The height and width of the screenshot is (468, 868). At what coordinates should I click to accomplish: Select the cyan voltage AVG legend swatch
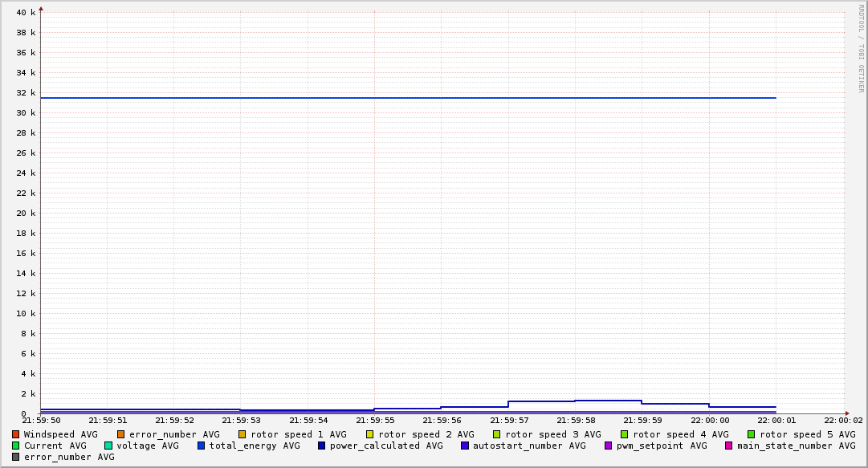click(108, 446)
